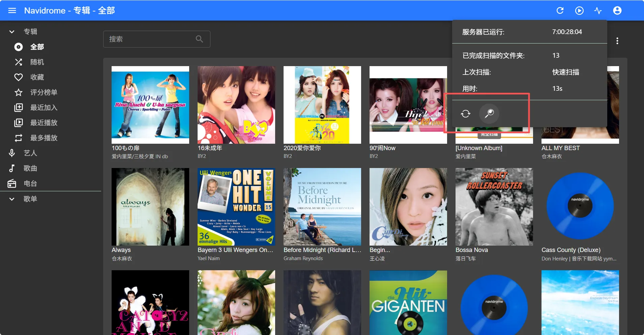
Task: Collapse the 专辑 section chevron
Action: tap(12, 32)
